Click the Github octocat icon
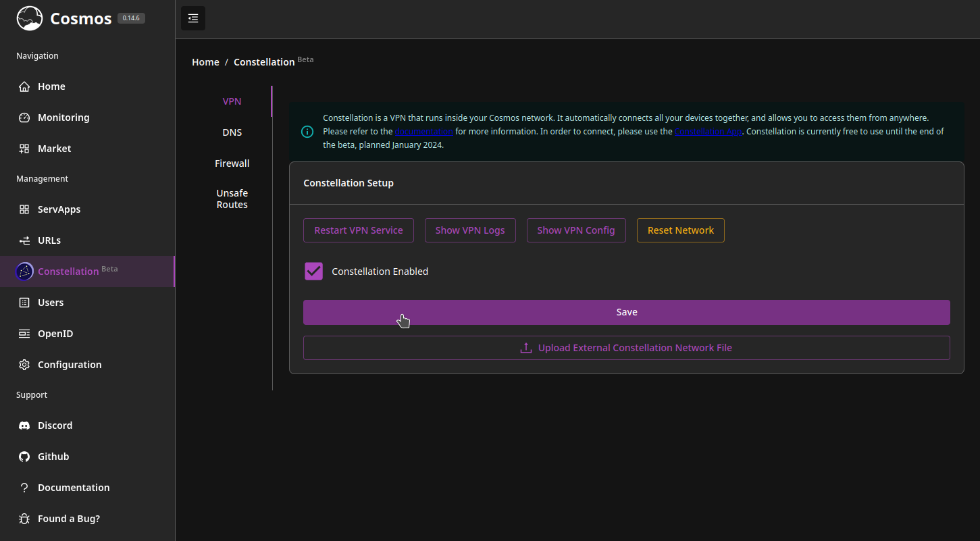Viewport: 980px width, 541px height. tap(24, 457)
